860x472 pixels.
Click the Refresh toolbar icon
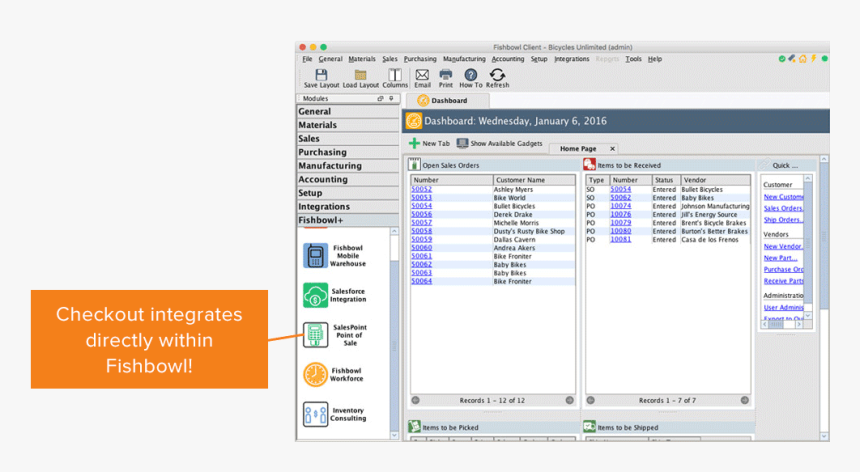point(497,75)
